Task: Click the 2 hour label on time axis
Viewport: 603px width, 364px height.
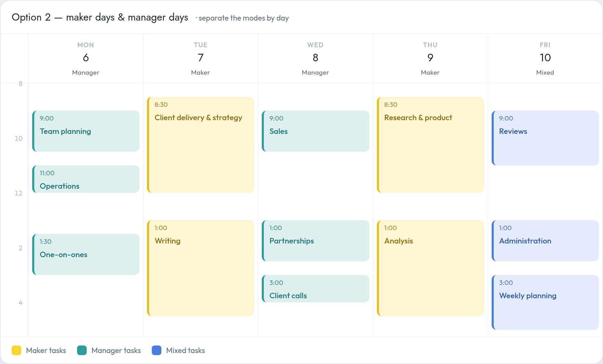Action: pyautogui.click(x=21, y=248)
